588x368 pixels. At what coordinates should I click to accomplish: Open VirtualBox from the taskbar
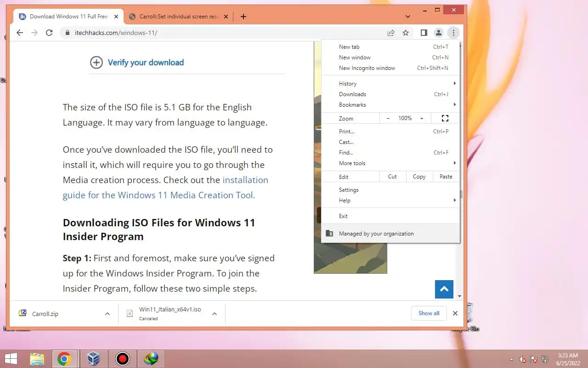point(94,359)
